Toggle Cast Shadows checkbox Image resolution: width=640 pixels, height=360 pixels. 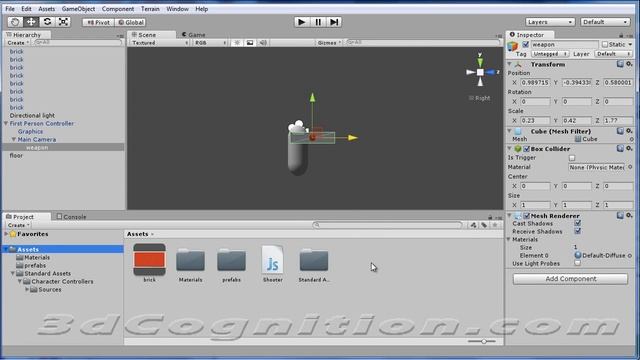578,223
